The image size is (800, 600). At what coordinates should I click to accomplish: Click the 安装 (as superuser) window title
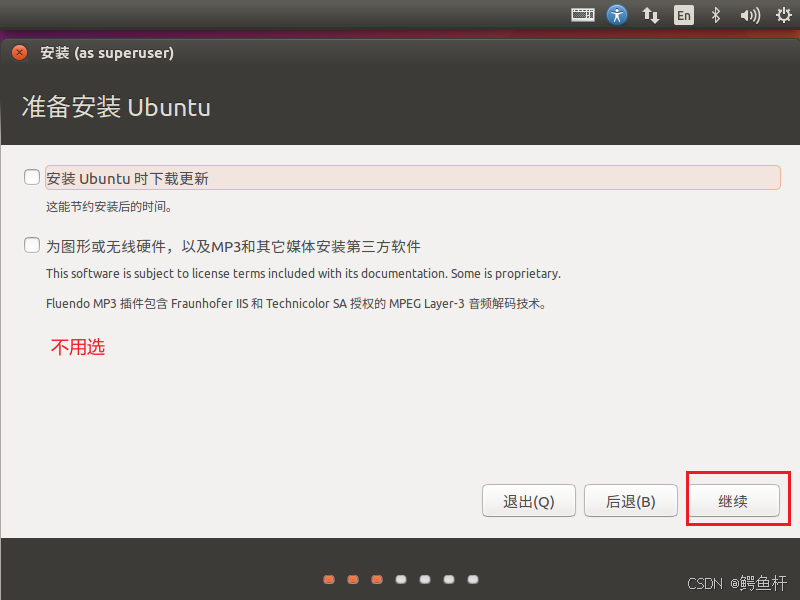coord(107,53)
